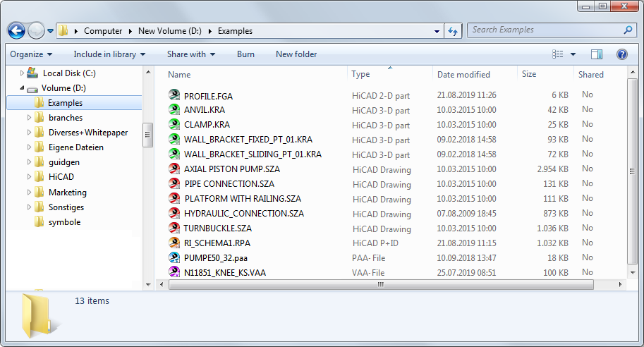Toggle the preview pane button

(x=596, y=54)
